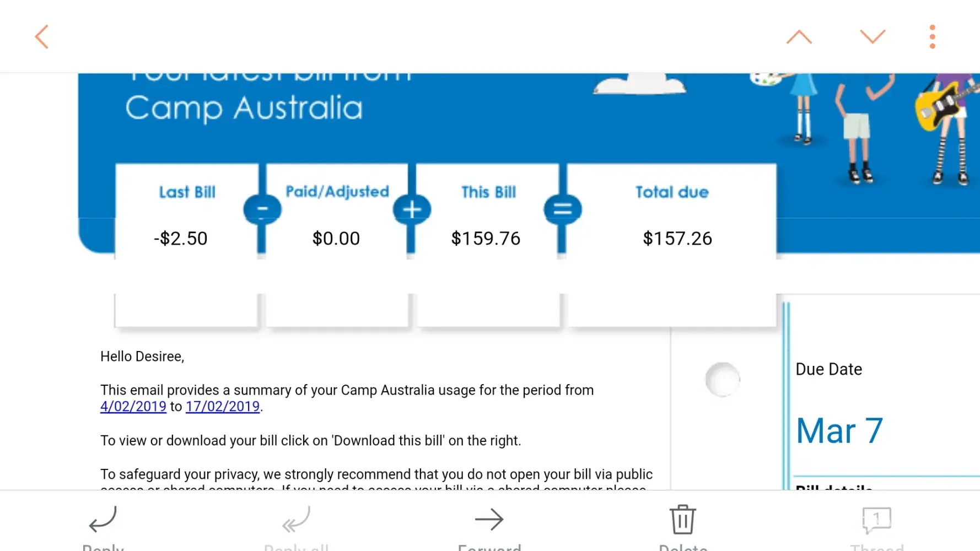
Task: Open the Thread icon
Action: point(876,520)
